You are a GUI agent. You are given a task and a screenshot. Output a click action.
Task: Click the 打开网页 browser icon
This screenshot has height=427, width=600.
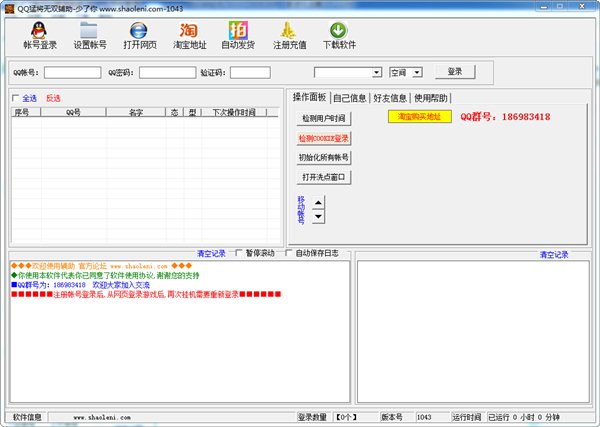coord(139,29)
